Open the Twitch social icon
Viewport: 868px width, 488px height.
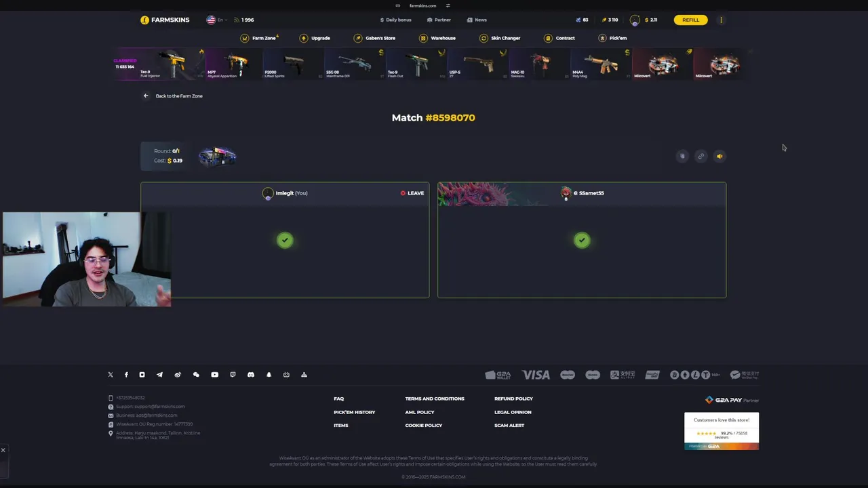[x=233, y=374]
